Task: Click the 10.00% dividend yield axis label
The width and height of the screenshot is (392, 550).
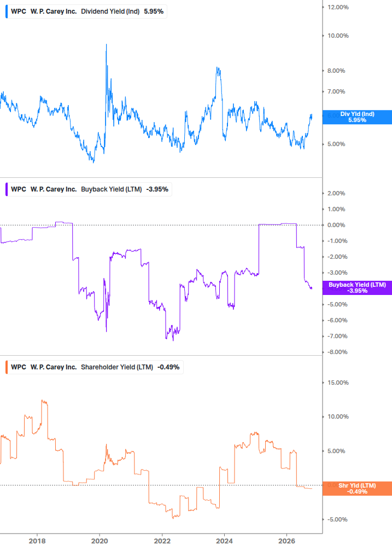Action: click(x=338, y=36)
